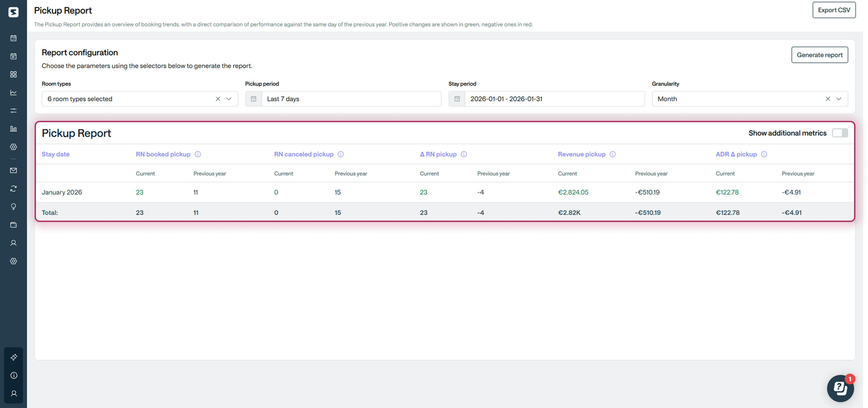
Task: Open the help chat widget bubble
Action: 840,388
